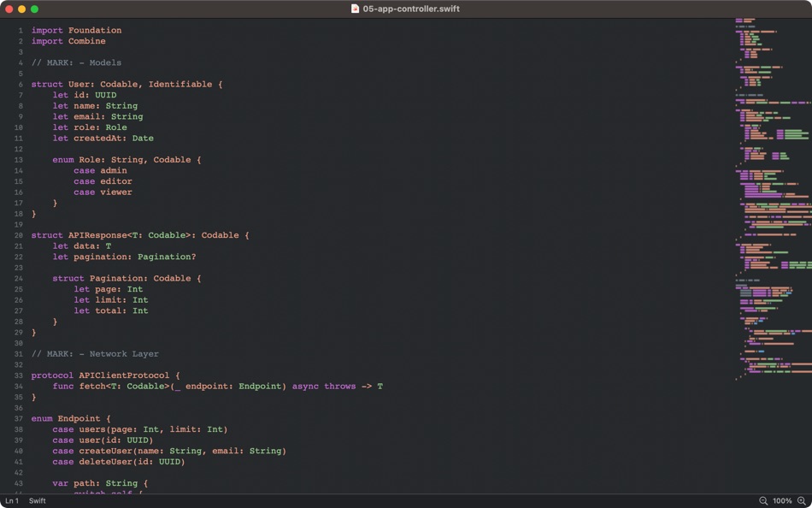
Task: Click the 'protocol APIClientProtocol' declaration
Action: coord(106,375)
